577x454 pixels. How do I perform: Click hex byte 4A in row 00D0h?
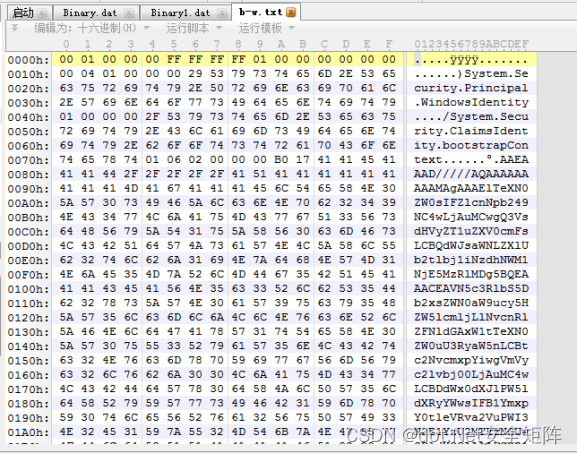[195, 246]
